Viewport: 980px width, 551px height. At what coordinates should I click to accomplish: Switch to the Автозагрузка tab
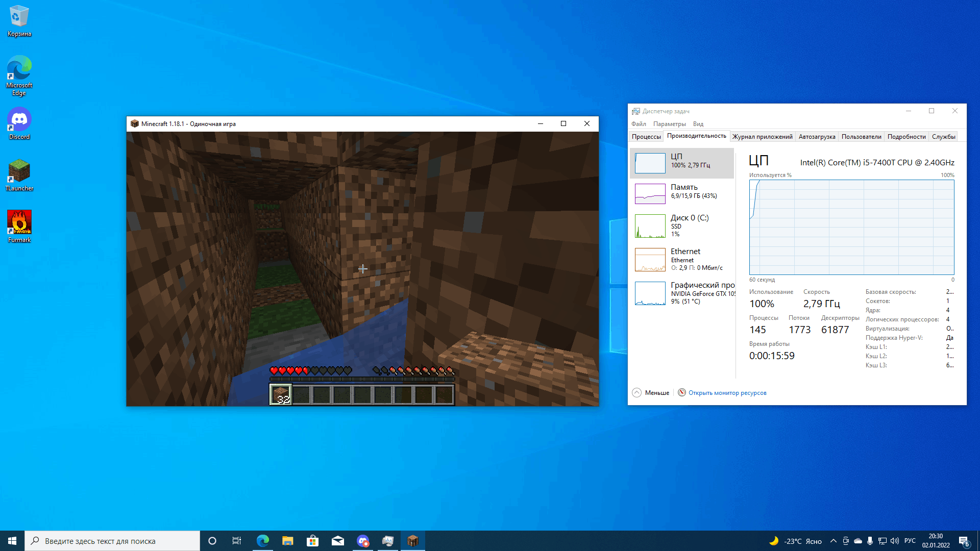817,137
